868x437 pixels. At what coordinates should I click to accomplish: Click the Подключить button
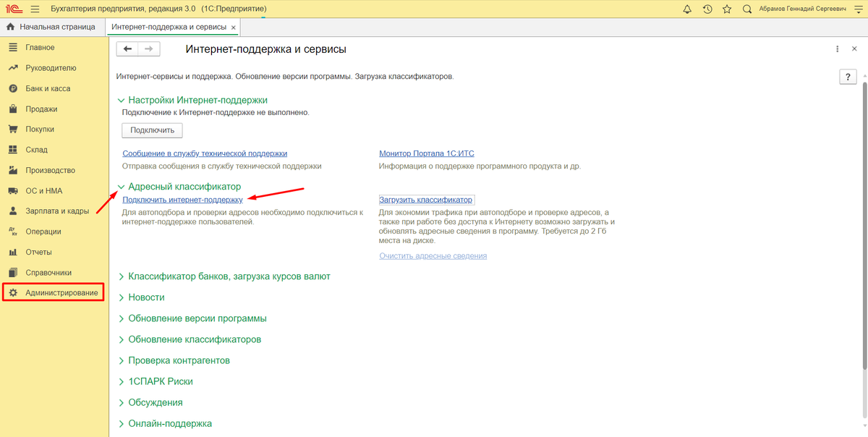[x=152, y=130]
